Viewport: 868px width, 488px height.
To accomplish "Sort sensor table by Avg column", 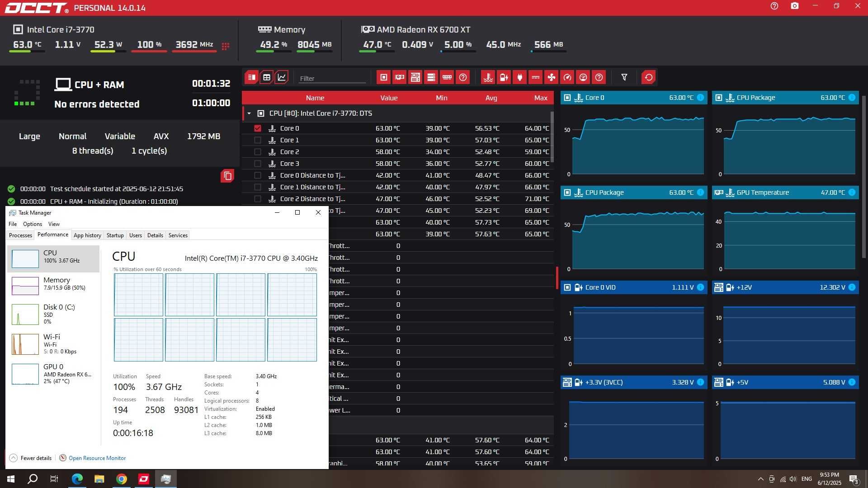I will (x=491, y=98).
